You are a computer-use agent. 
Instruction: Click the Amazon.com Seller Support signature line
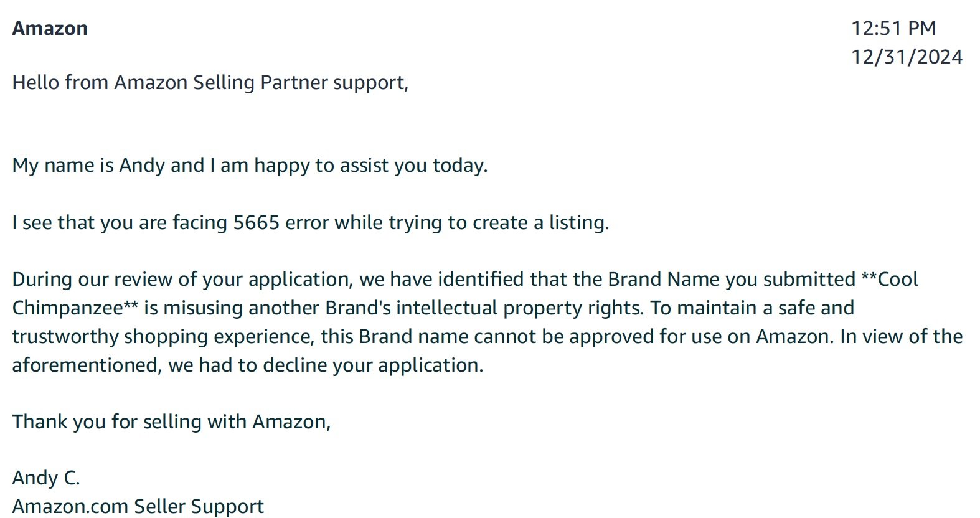coord(138,507)
